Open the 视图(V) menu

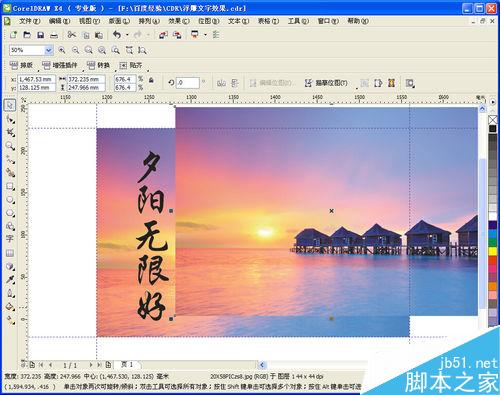(x=89, y=21)
